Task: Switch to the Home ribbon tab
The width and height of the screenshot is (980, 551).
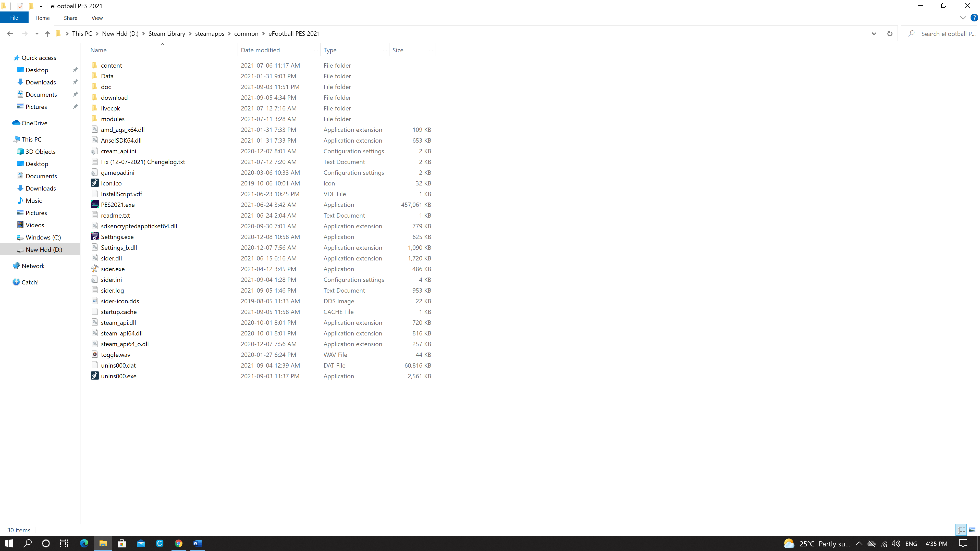Action: pyautogui.click(x=42, y=18)
